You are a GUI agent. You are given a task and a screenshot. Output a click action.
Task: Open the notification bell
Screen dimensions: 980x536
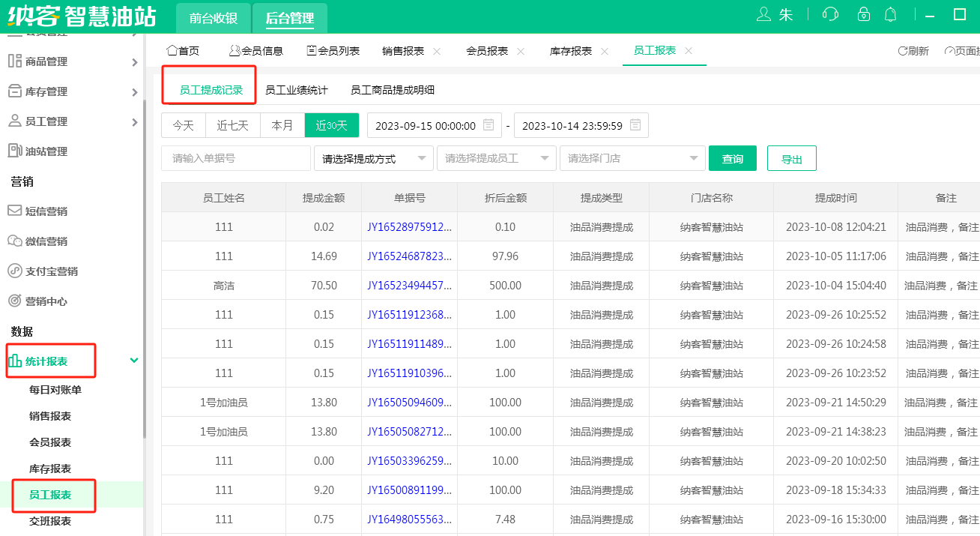click(x=891, y=14)
